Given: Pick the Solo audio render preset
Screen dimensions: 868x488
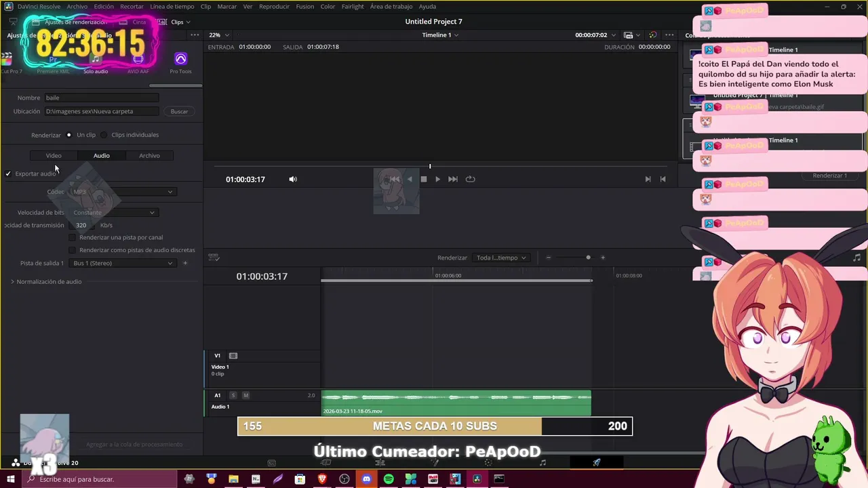Looking at the screenshot, I should pyautogui.click(x=96, y=64).
